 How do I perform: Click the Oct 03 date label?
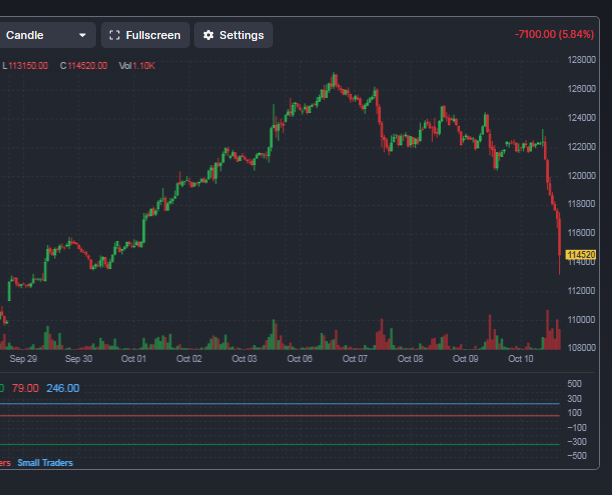pos(244,359)
